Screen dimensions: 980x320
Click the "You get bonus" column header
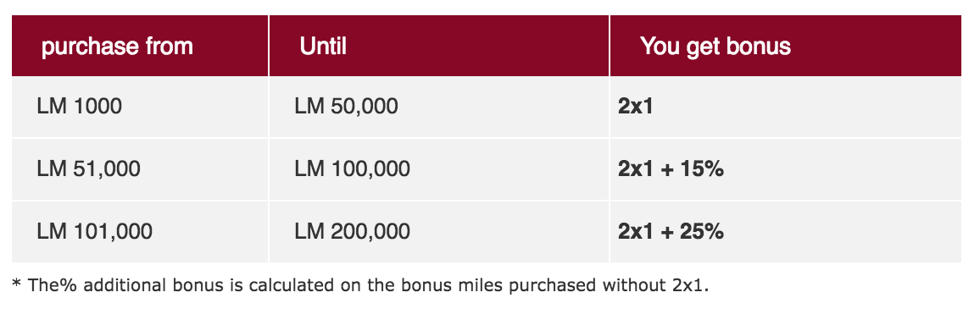click(x=786, y=47)
